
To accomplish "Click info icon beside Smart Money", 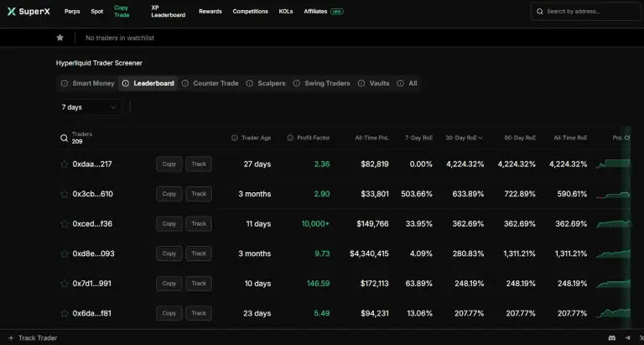I will click(x=64, y=83).
